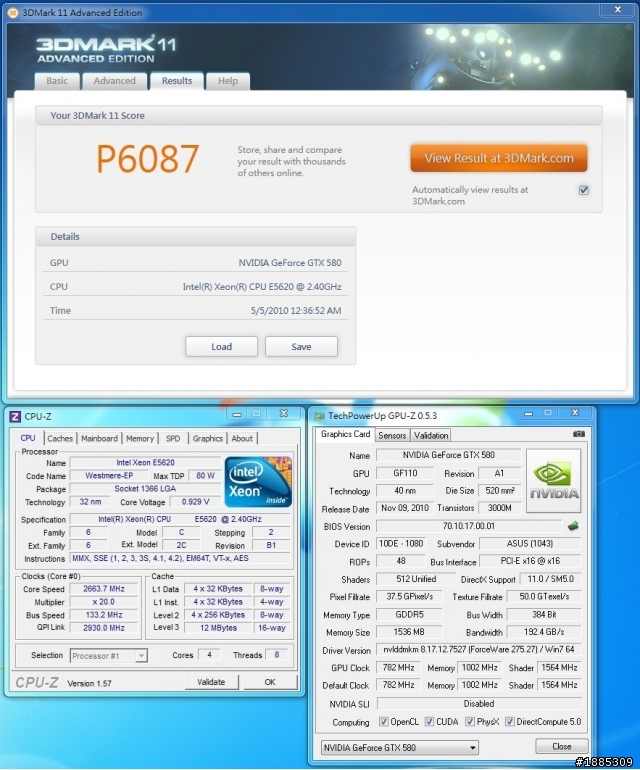Open the About tab in CPU-Z
The width and height of the screenshot is (640, 770).
pyautogui.click(x=242, y=439)
